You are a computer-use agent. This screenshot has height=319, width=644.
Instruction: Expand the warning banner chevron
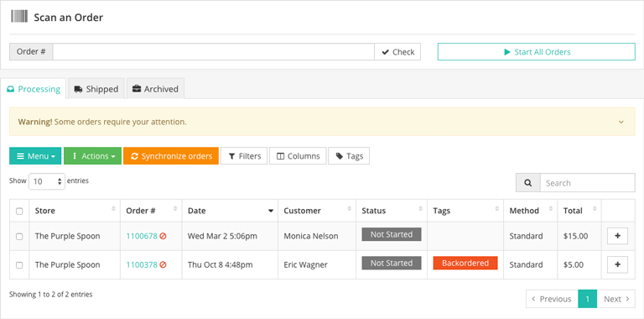(621, 122)
